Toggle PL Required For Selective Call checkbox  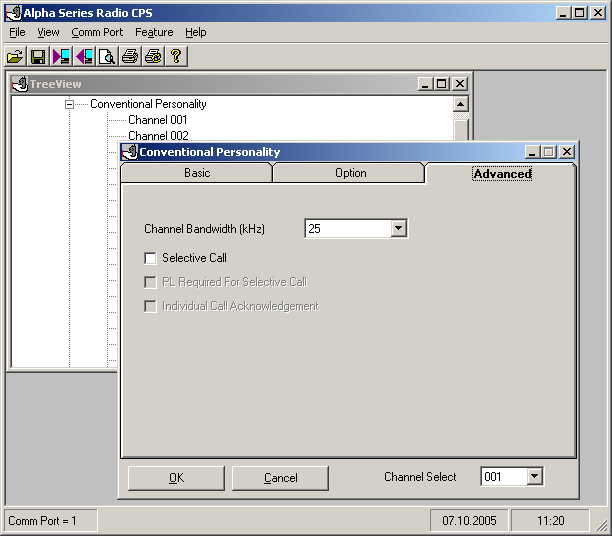tap(150, 282)
